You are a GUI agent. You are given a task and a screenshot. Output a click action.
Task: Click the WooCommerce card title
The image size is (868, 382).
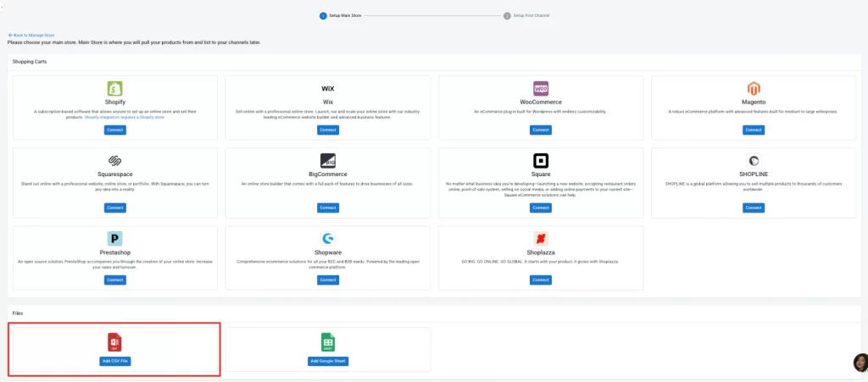(x=541, y=102)
